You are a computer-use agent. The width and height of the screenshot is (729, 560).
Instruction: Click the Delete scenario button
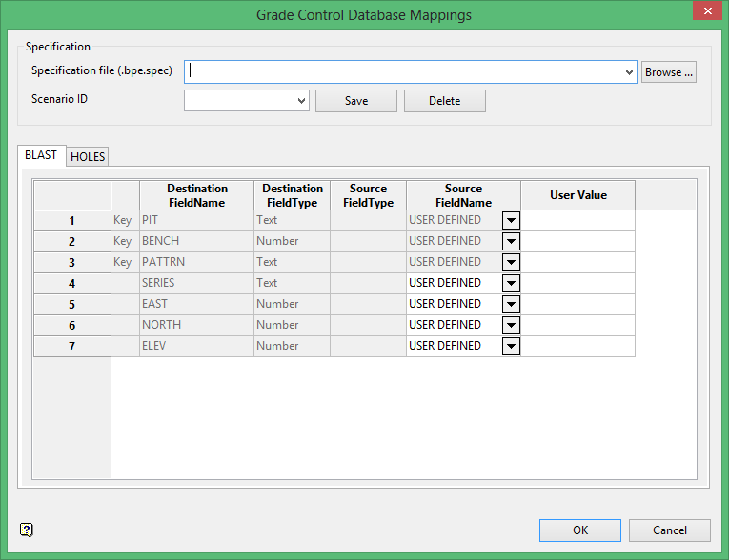click(x=444, y=101)
